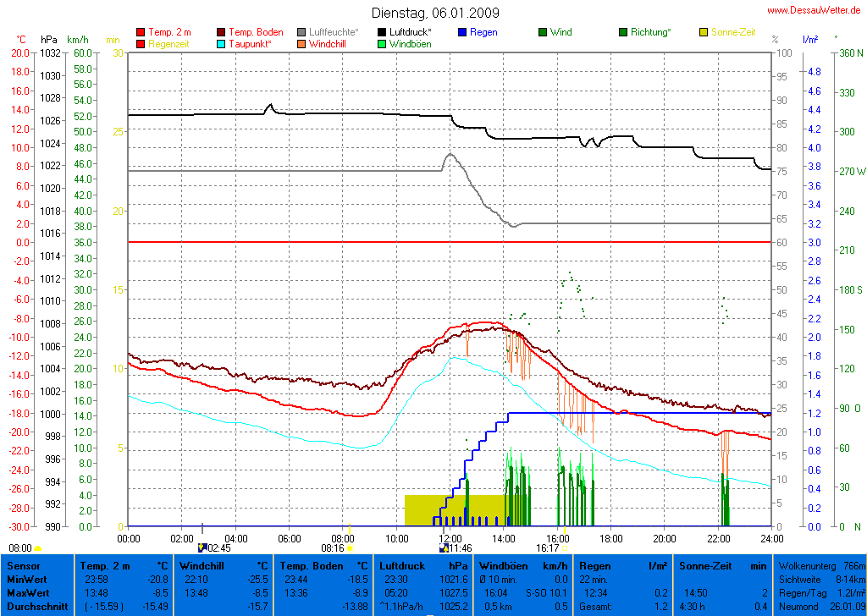Click the black Luftdruck legend square

382,33
